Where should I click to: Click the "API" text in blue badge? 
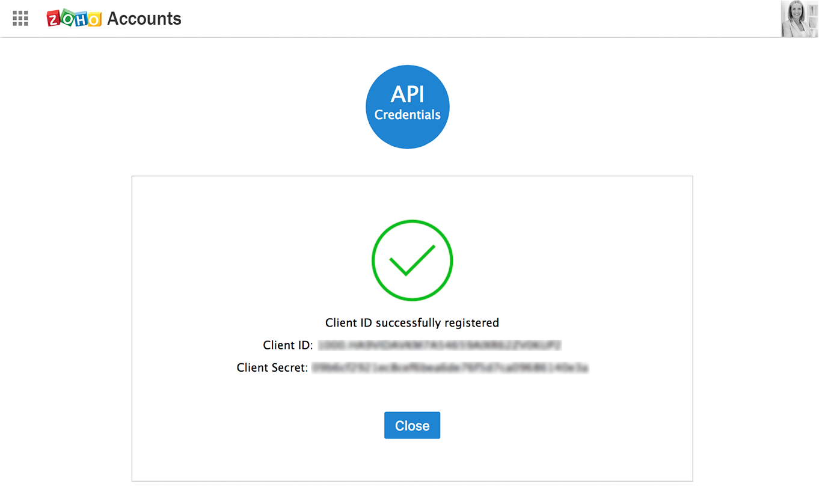pyautogui.click(x=408, y=94)
